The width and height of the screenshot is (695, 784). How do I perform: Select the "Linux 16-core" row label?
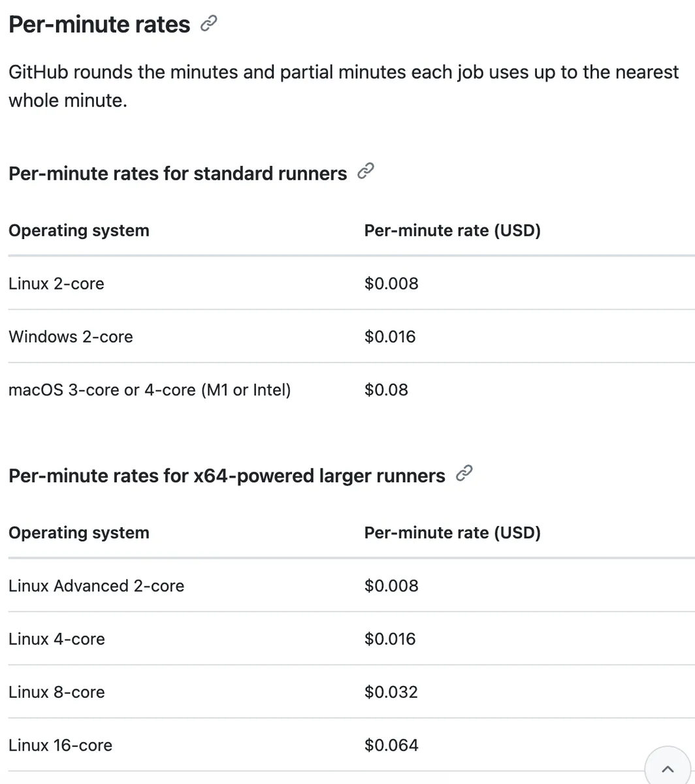60,745
